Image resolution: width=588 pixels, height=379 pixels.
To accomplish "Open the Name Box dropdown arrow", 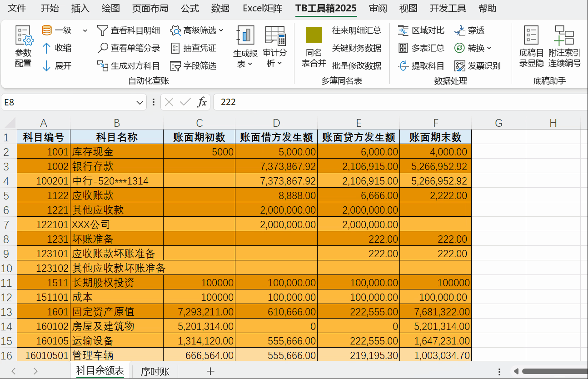I will tap(140, 103).
